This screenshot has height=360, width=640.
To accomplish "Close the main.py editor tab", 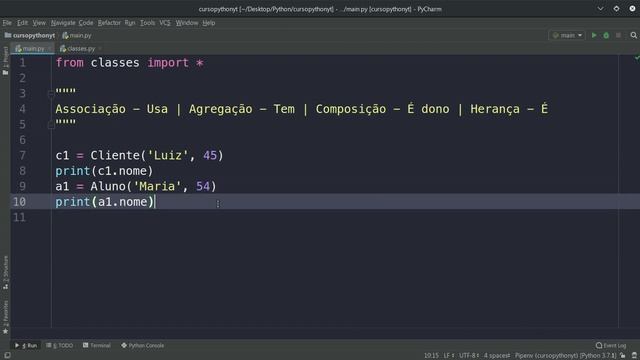I will (49, 49).
